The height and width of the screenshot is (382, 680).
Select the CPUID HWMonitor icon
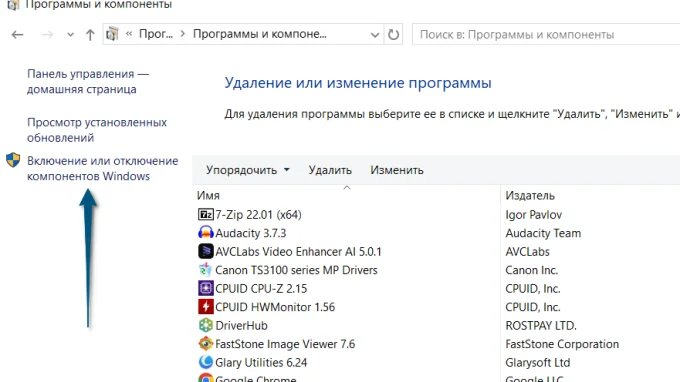coord(206,307)
